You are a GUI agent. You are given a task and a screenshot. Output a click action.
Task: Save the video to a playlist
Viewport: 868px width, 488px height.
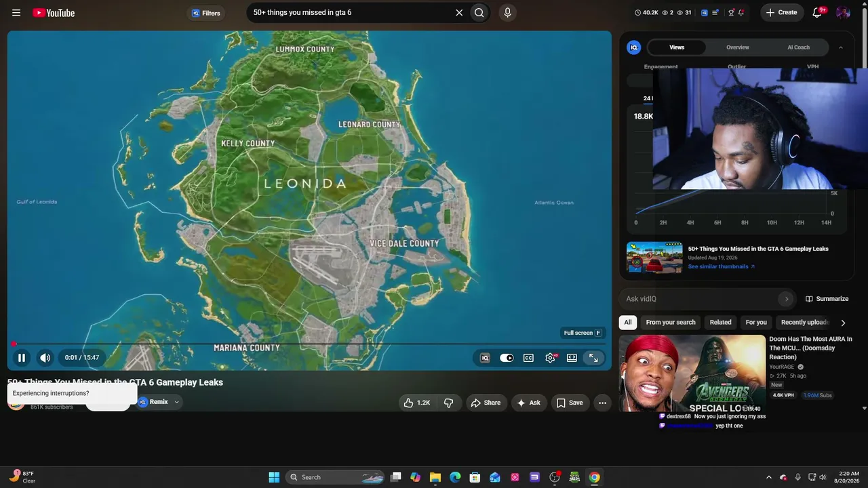(x=570, y=403)
